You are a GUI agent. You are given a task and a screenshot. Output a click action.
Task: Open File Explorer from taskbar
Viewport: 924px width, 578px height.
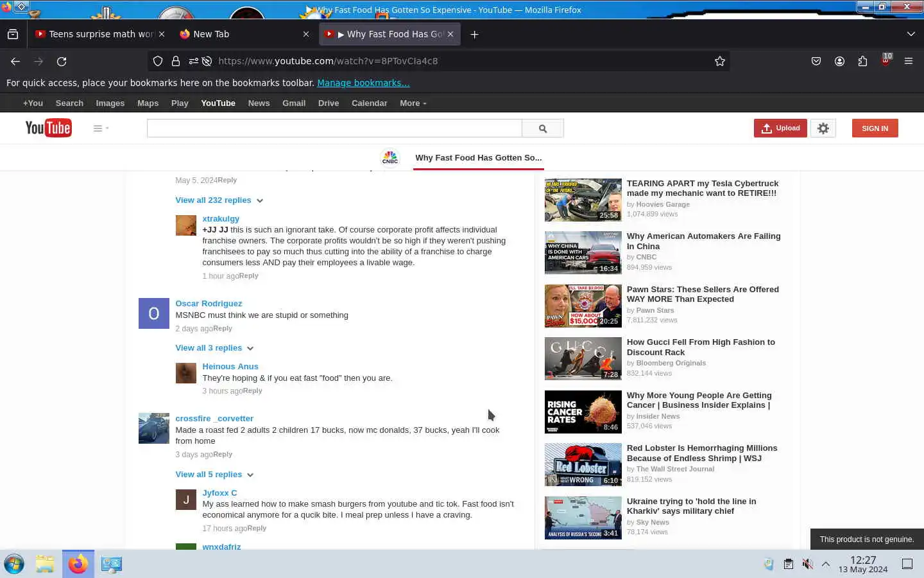pos(45,564)
